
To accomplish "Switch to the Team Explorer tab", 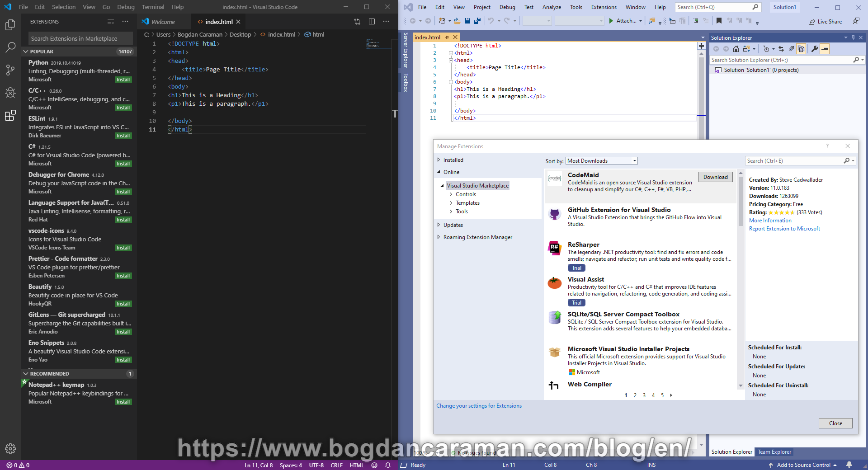I will (774, 452).
